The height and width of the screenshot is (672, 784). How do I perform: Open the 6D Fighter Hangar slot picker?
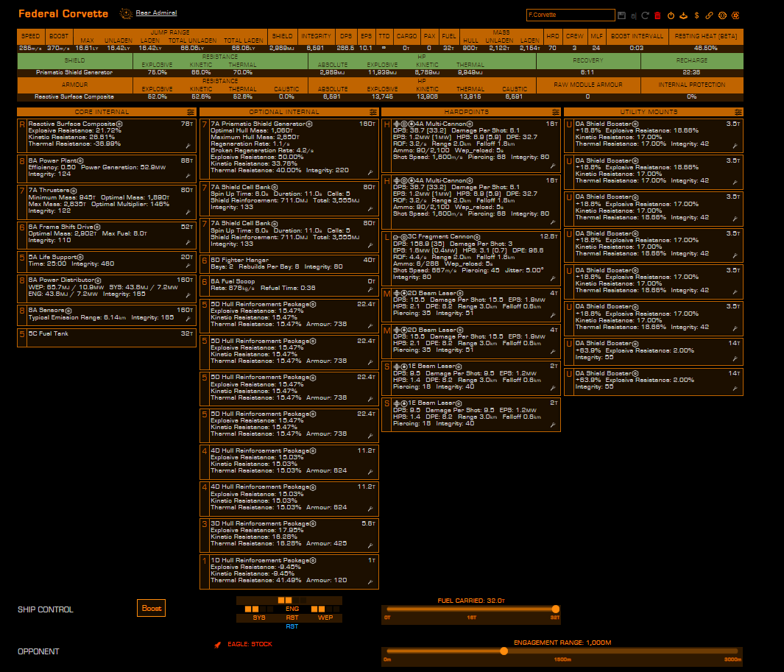(289, 264)
